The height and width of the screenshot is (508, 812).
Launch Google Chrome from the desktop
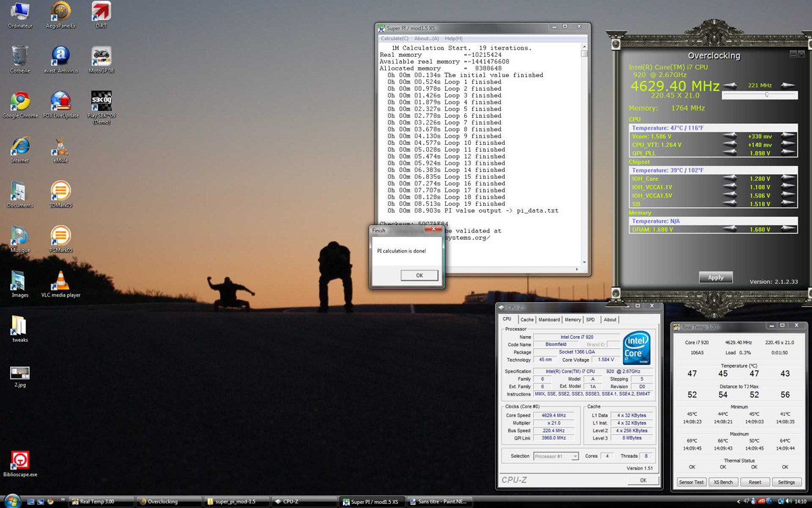click(20, 105)
